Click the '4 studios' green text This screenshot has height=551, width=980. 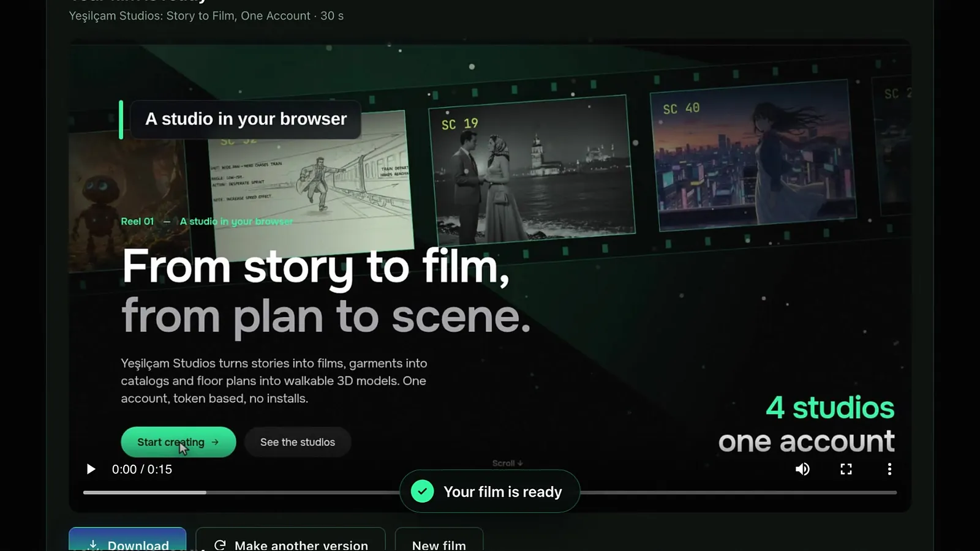830,408
